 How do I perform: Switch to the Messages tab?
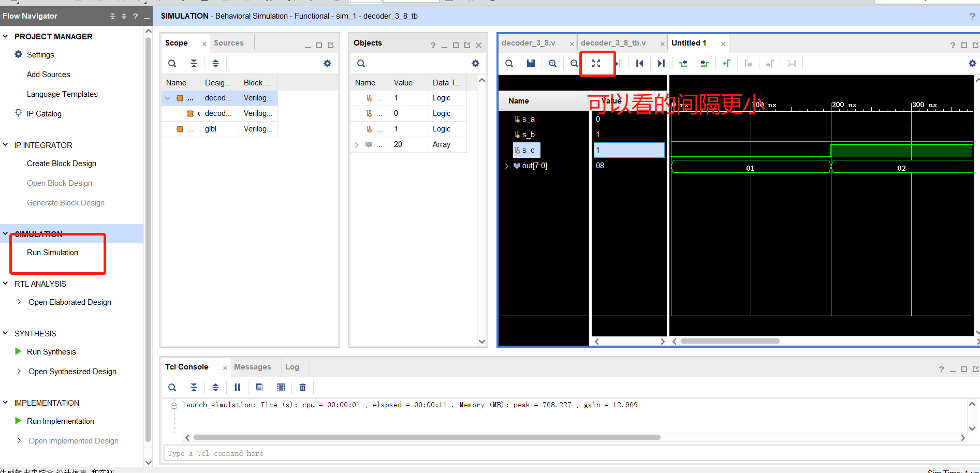click(x=252, y=367)
